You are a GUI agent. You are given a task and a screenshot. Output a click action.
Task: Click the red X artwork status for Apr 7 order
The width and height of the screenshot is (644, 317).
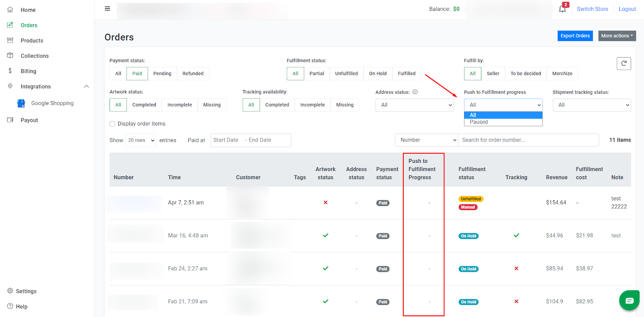click(x=326, y=202)
